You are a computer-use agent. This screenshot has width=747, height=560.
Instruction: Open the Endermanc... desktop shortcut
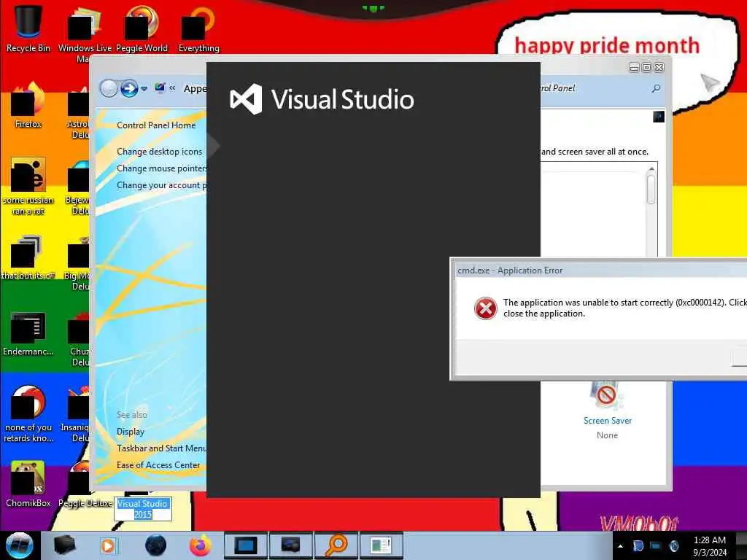pos(28,333)
